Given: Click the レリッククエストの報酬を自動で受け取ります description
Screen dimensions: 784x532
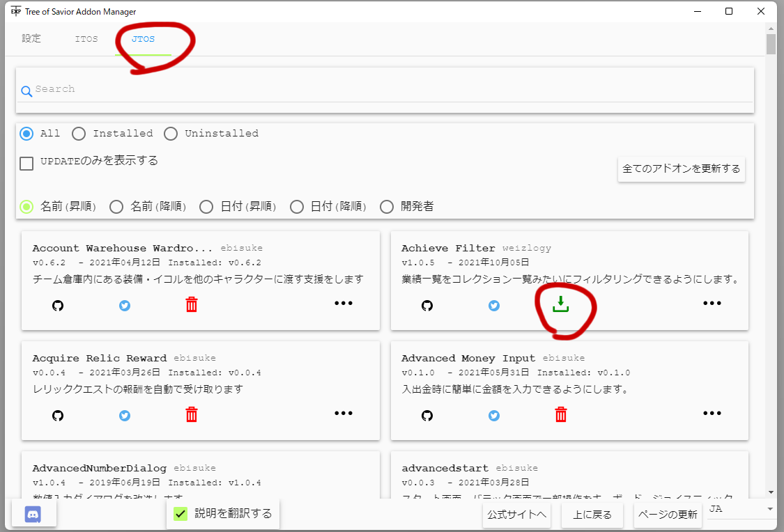Looking at the screenshot, I should 138,389.
